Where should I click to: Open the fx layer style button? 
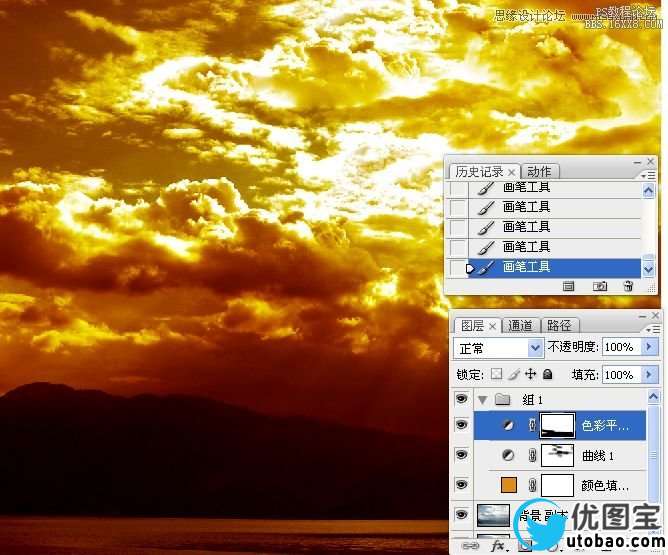(497, 547)
